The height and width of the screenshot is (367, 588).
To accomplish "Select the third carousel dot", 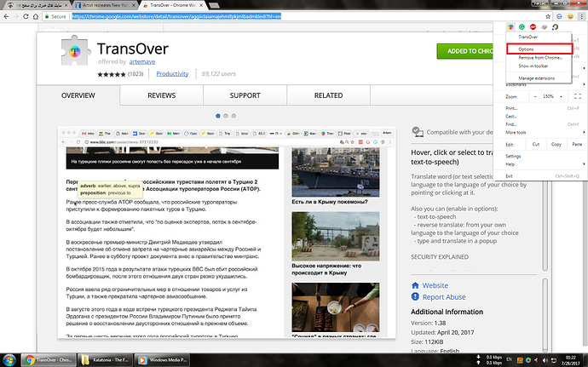I will (x=233, y=116).
